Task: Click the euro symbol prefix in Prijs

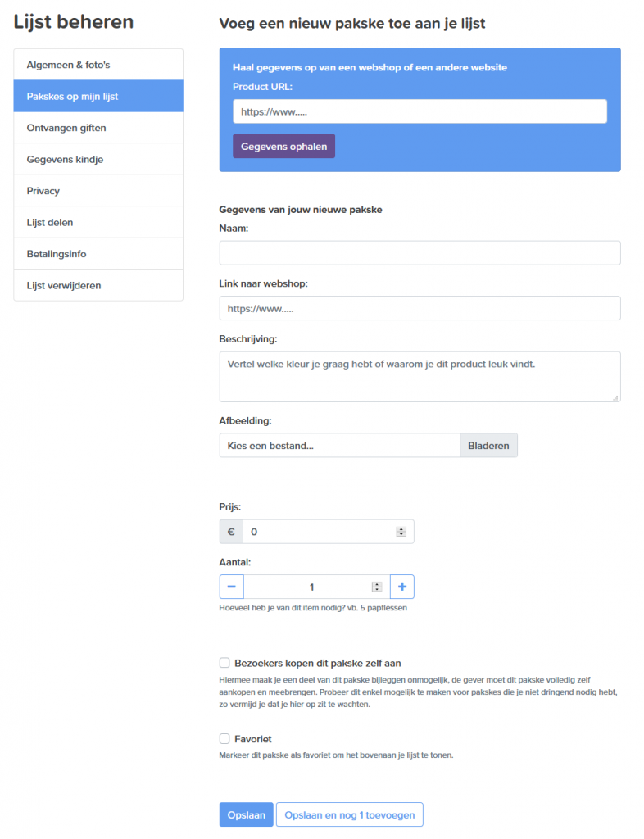Action: [231, 532]
